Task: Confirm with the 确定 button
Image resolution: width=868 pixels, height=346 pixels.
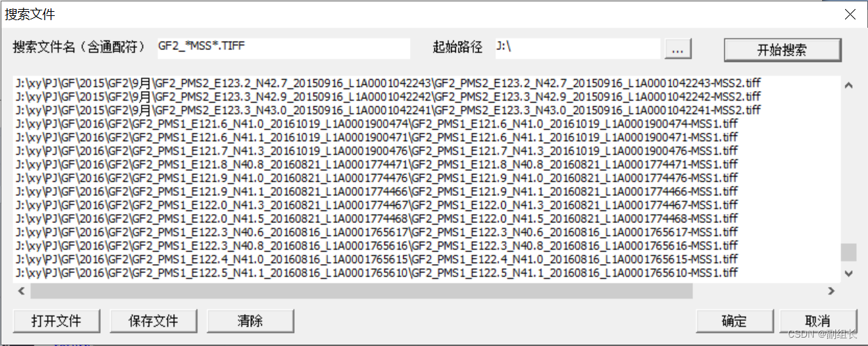Action: tap(734, 321)
